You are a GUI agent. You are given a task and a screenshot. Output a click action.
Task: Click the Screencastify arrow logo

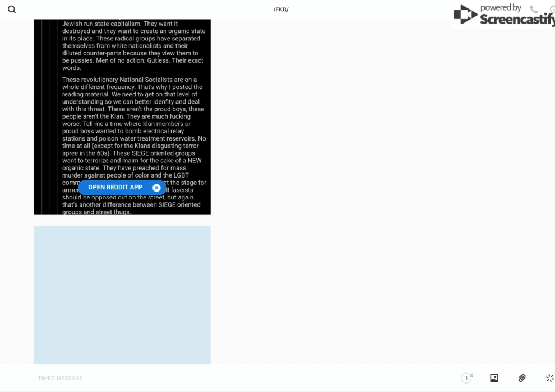(x=465, y=15)
